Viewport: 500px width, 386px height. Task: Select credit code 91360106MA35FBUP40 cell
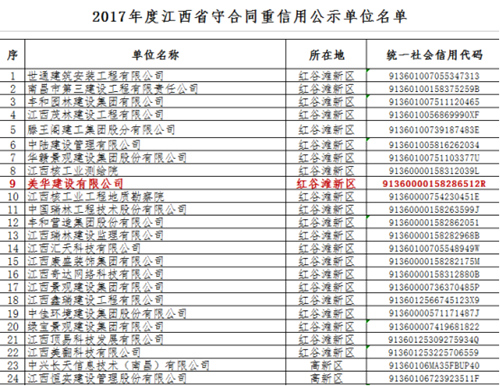click(433, 366)
